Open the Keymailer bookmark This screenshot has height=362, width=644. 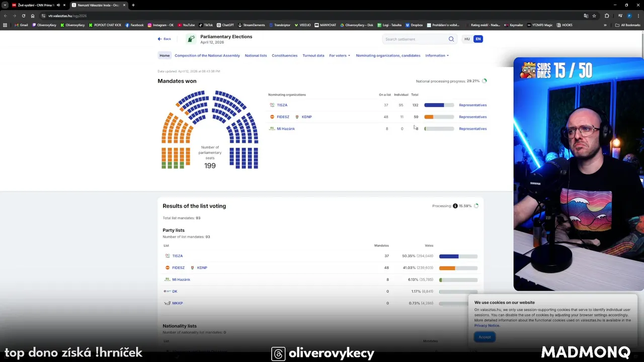pos(514,25)
